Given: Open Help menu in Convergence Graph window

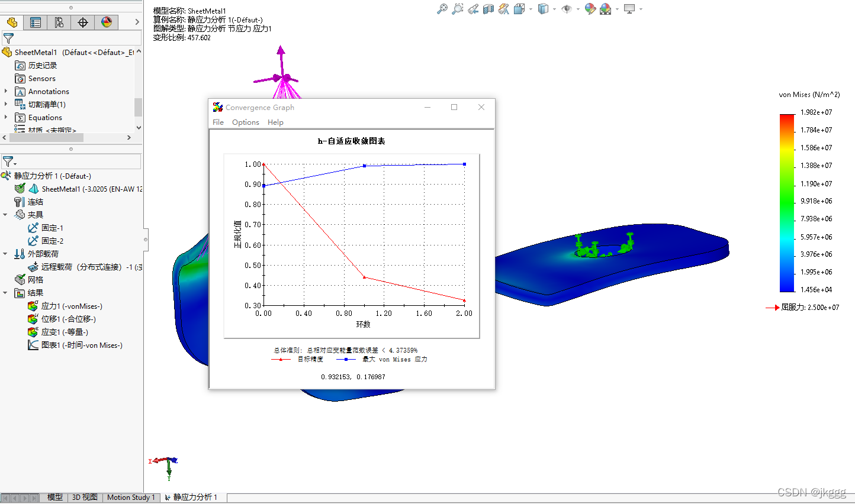Looking at the screenshot, I should (x=275, y=122).
